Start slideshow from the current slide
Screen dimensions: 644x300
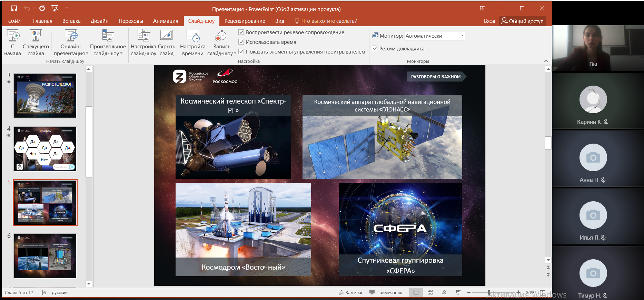click(x=36, y=43)
